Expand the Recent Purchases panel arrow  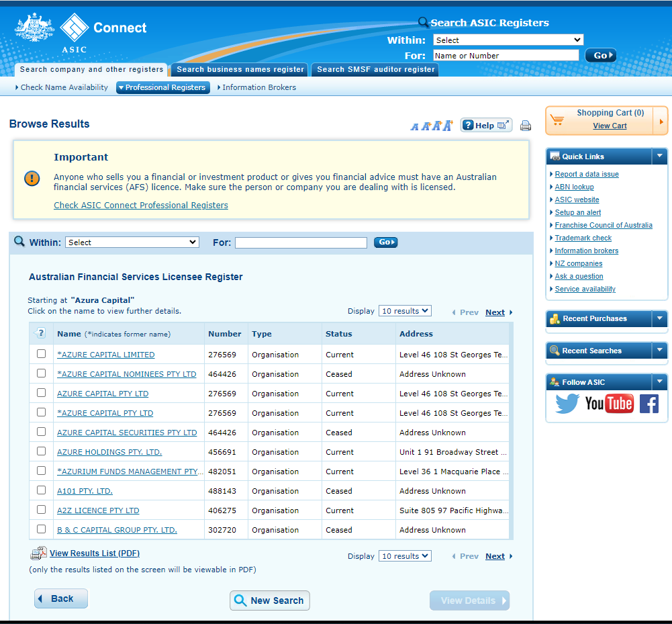pyautogui.click(x=659, y=318)
